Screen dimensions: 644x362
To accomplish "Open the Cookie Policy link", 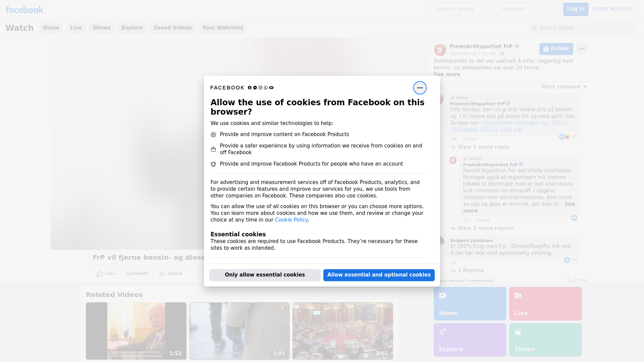I will click(291, 220).
